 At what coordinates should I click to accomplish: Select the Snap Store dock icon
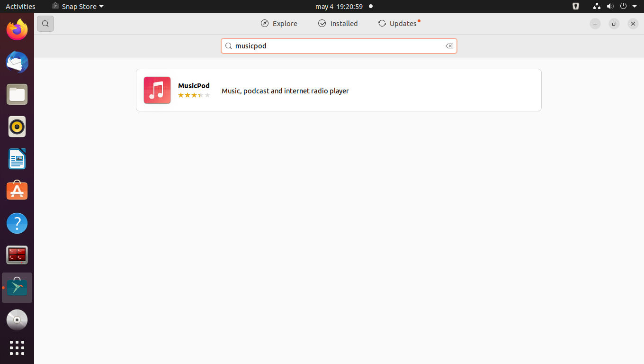tap(17, 288)
